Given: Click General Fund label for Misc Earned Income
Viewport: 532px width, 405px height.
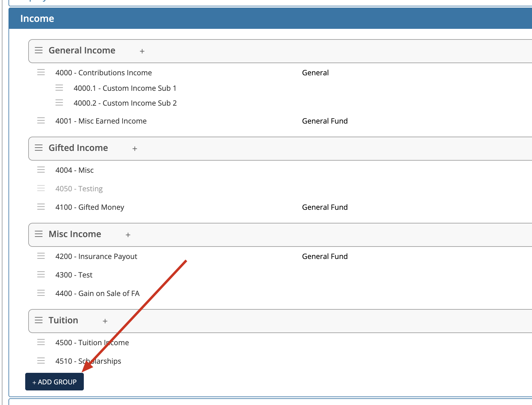Looking at the screenshot, I should coord(325,121).
